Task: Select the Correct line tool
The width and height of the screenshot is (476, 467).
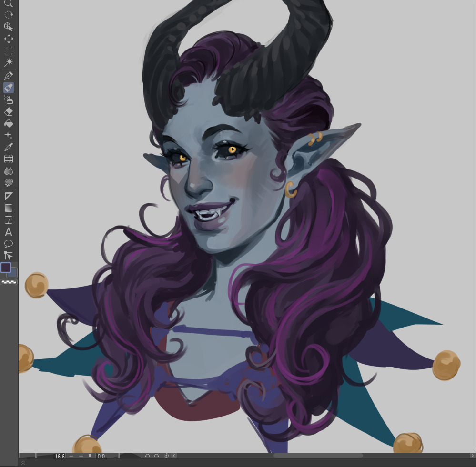Action: coord(9,183)
